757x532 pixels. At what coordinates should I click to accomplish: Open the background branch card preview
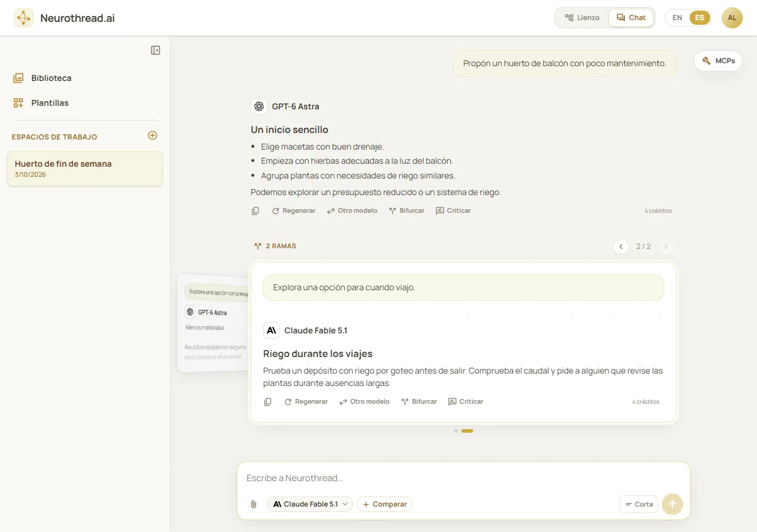point(213,323)
